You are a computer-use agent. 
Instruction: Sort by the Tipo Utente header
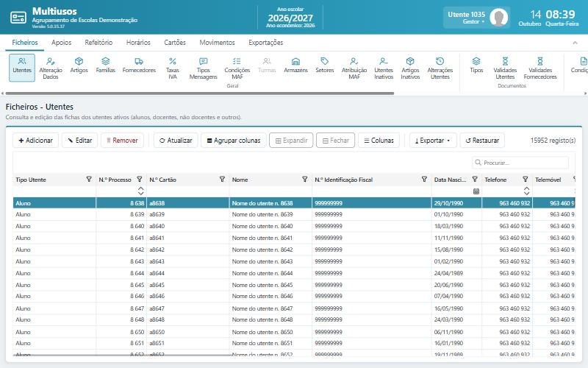(x=31, y=180)
